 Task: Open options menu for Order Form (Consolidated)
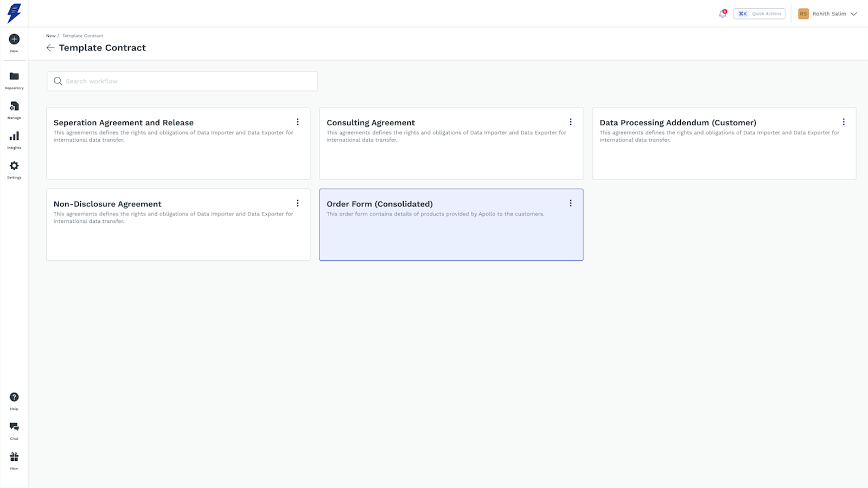pyautogui.click(x=571, y=203)
